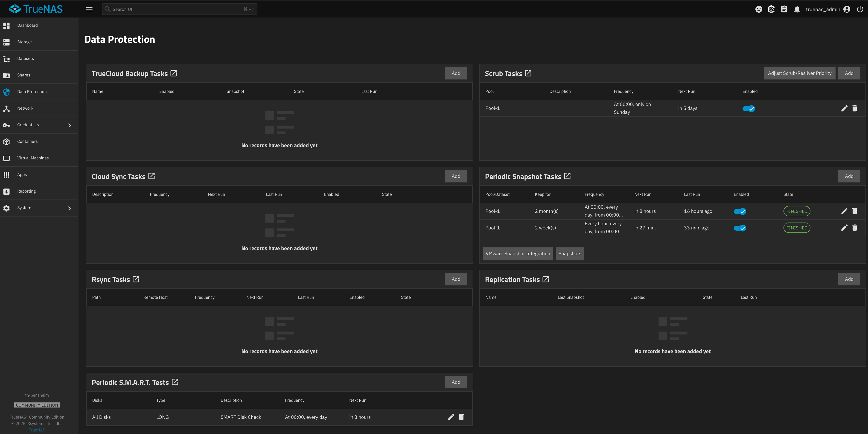
Task: Toggle the 2 month(s) snapshot task enabled switch
Action: [x=740, y=211]
